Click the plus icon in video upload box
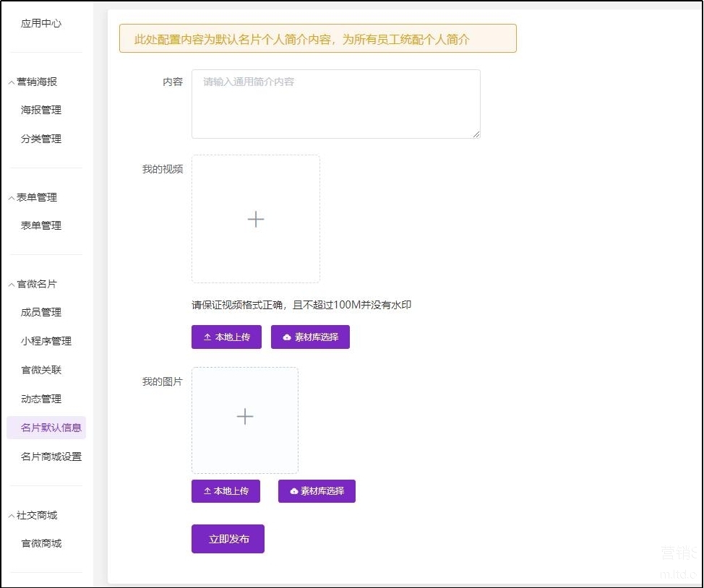Image resolution: width=704 pixels, height=588 pixels. coord(255,220)
